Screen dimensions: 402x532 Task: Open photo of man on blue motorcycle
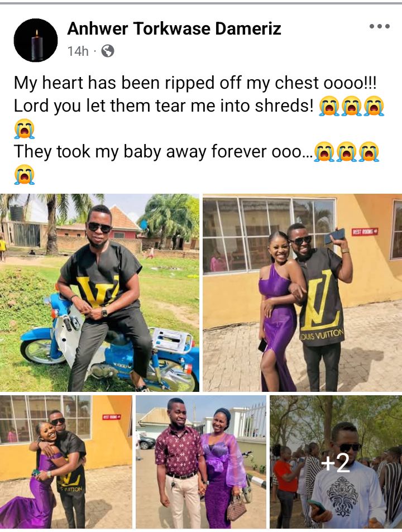coord(99,293)
